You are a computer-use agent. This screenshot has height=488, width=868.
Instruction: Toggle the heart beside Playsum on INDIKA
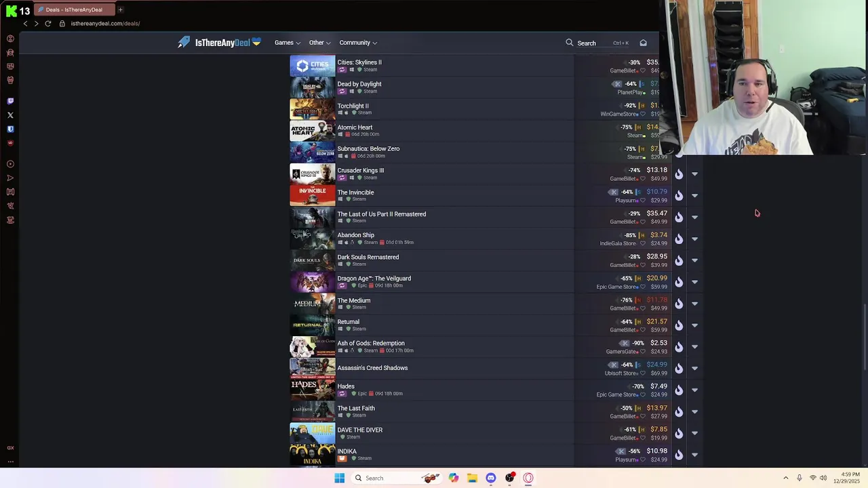(643, 460)
